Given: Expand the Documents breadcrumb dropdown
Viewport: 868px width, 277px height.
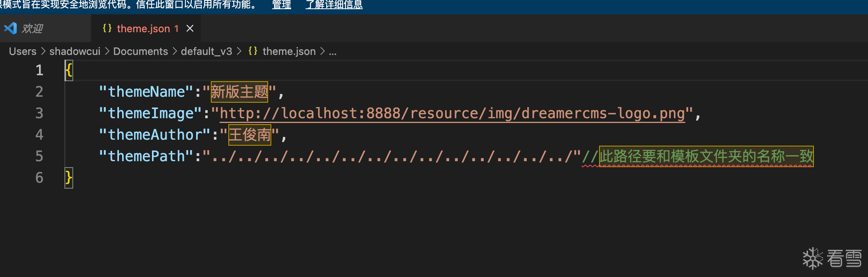Looking at the screenshot, I should 140,51.
